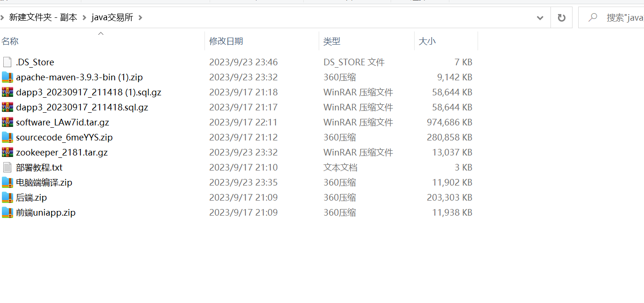Sort by the 类型 column header
The width and height of the screenshot is (644, 303).
point(331,41)
